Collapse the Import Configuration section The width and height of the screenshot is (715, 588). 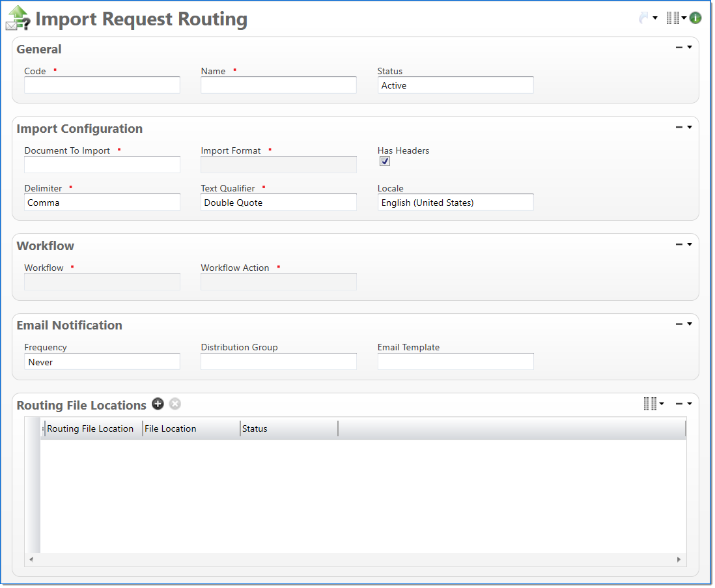679,127
